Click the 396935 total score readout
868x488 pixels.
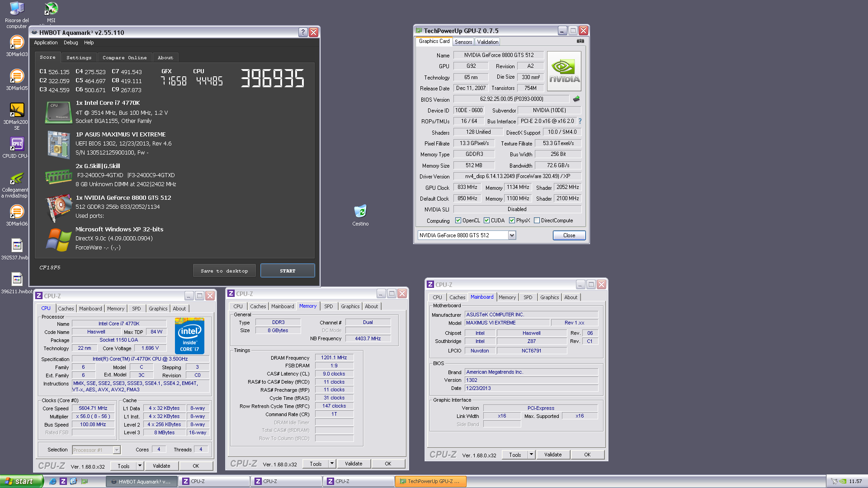[273, 78]
